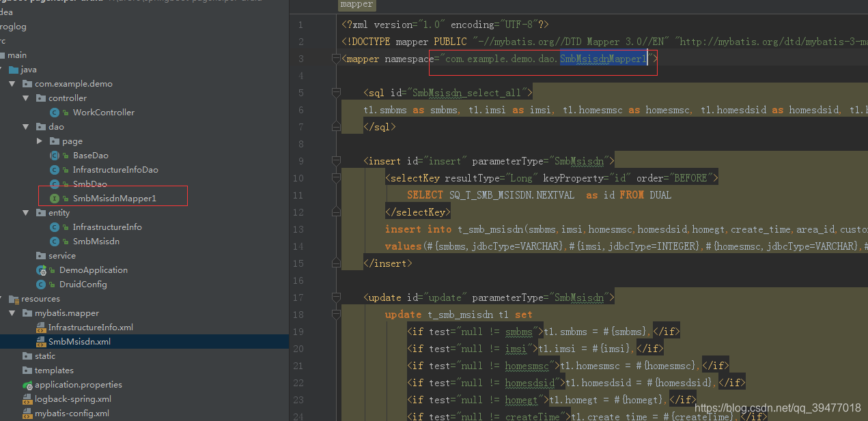Click the keyProperty attribute on line 10
This screenshot has width=868, height=421.
pos(570,178)
